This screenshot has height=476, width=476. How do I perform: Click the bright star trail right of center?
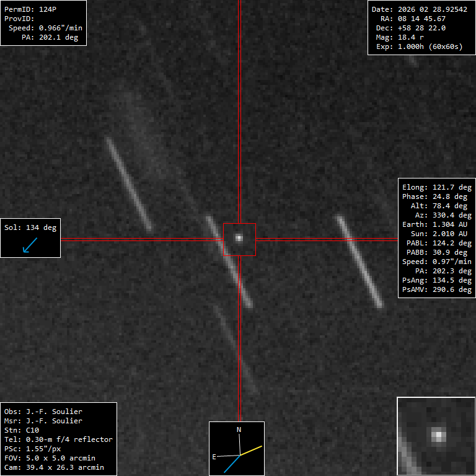pyautogui.click(x=359, y=262)
